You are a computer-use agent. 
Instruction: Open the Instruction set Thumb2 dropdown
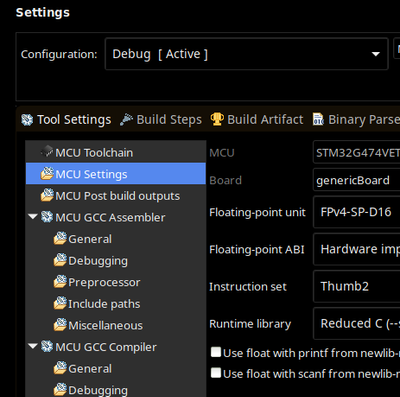click(x=356, y=286)
